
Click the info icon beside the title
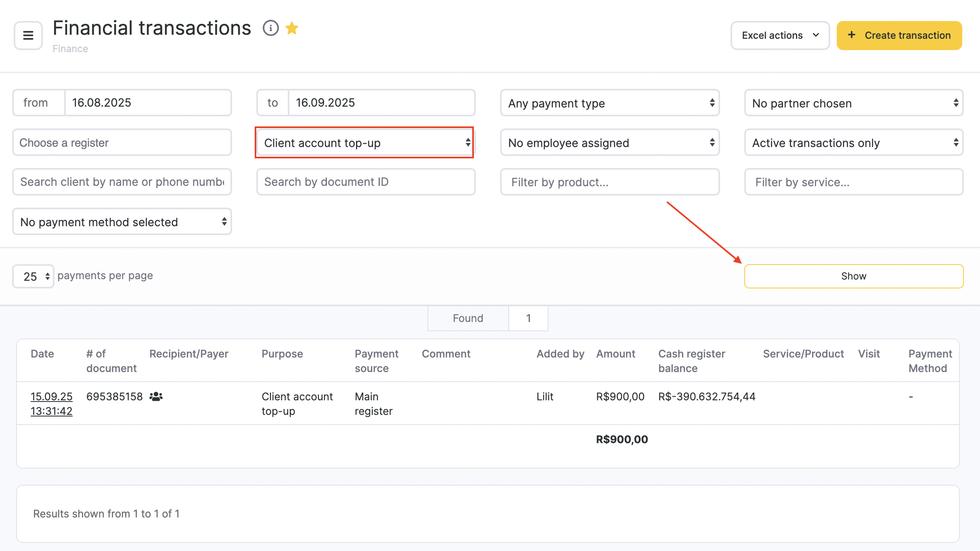270,28
